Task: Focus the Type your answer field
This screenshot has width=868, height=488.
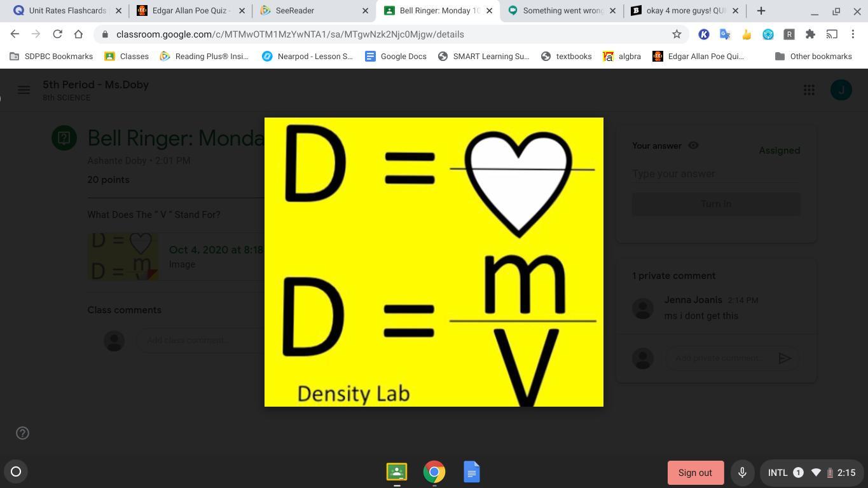Action: pos(716,173)
